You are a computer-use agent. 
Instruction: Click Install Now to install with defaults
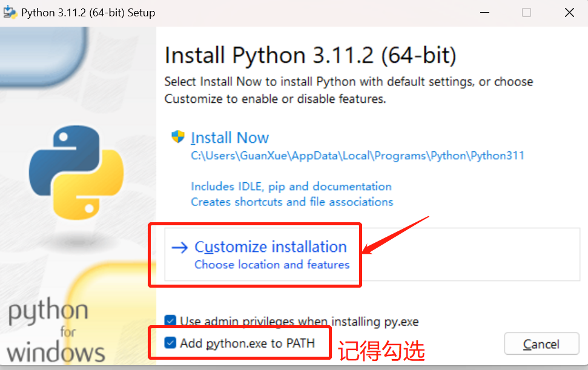[x=230, y=138]
